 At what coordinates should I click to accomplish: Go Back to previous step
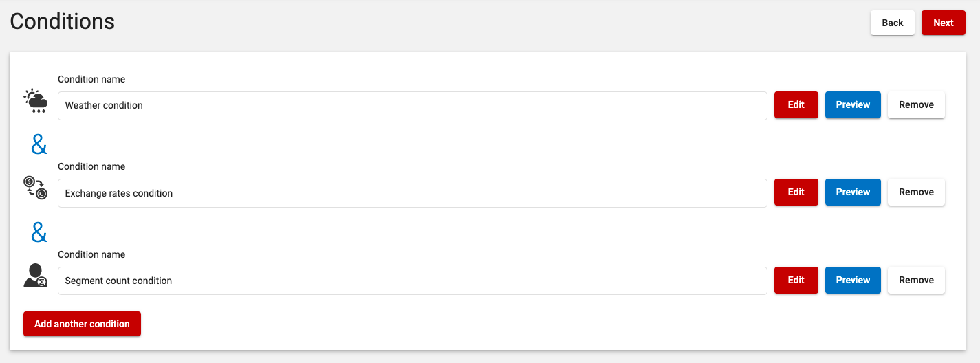[893, 23]
